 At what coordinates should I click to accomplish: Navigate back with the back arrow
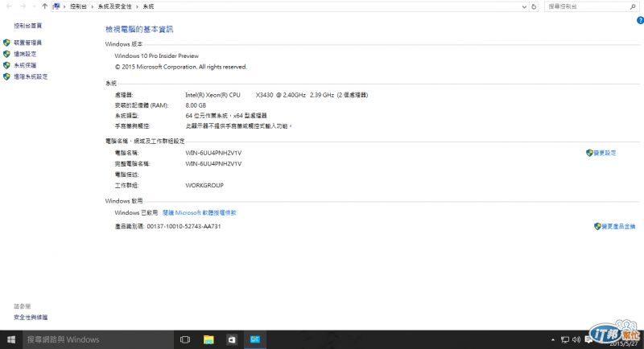[x=9, y=6]
